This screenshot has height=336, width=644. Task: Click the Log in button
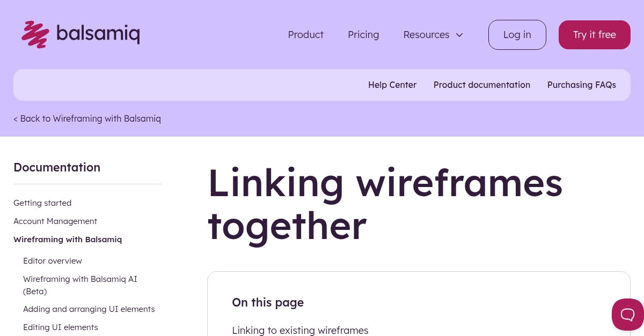[517, 34]
